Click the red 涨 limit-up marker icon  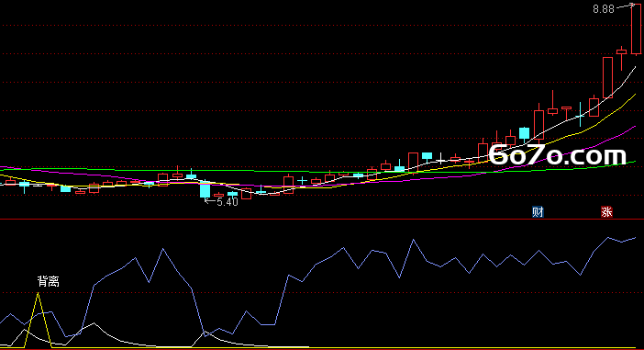606,212
